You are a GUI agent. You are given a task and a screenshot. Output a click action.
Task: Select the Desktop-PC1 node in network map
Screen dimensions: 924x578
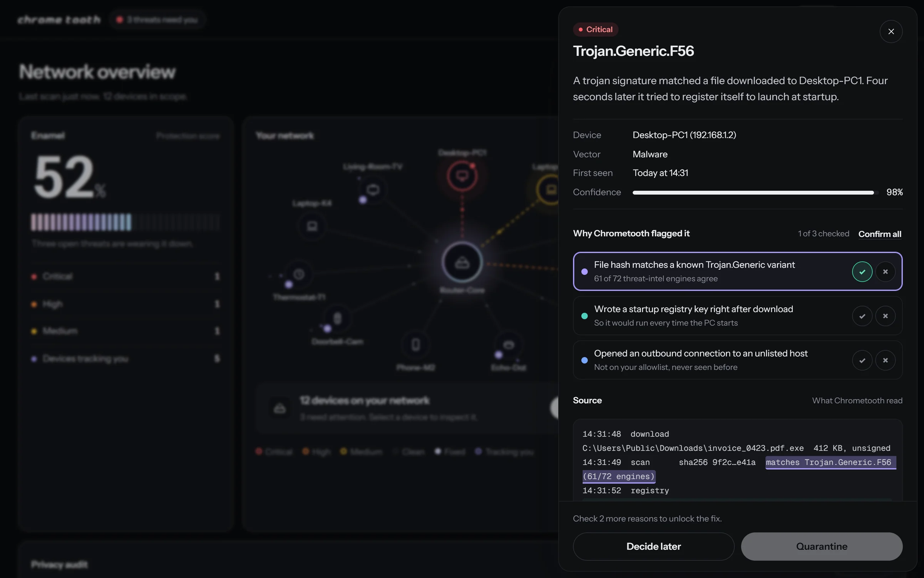coord(462,176)
